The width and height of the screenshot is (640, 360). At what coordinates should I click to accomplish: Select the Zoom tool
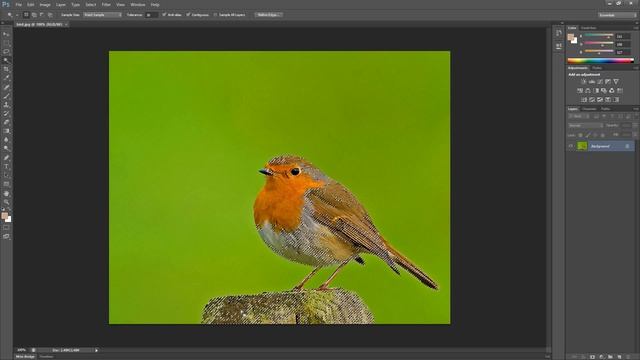click(6, 202)
